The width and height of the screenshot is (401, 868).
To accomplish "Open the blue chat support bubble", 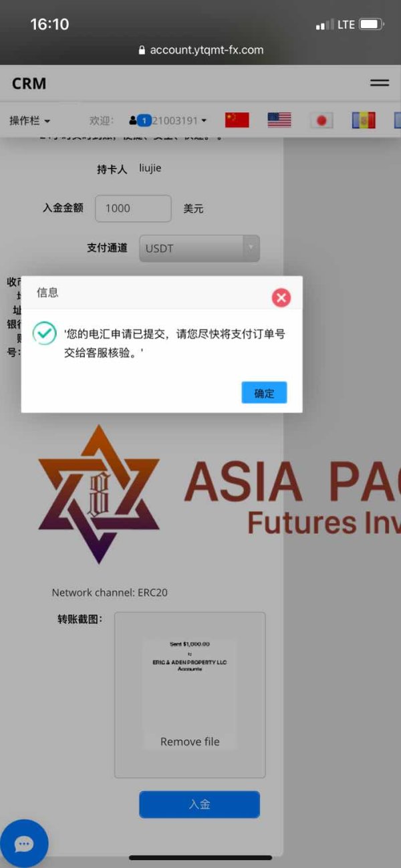I will [24, 844].
